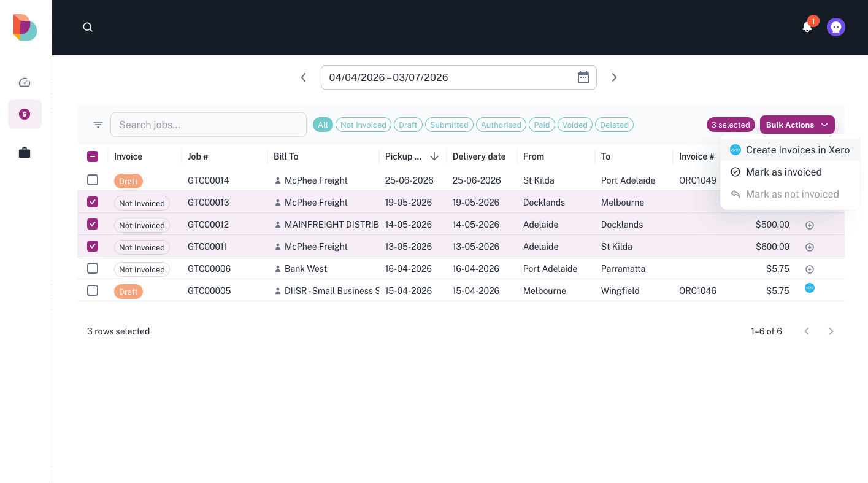This screenshot has height=483, width=868.
Task: Click Xero icon on GTC00005 row
Action: click(810, 288)
